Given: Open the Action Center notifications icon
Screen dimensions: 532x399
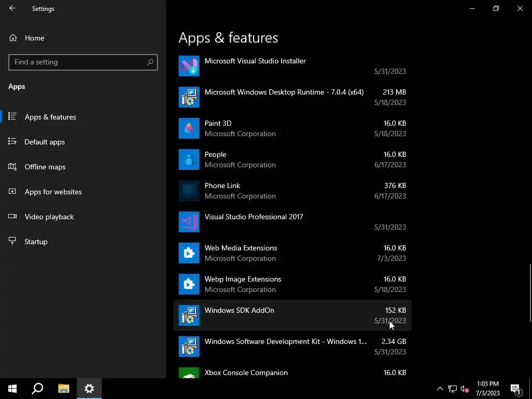Looking at the screenshot, I should pos(516,389).
